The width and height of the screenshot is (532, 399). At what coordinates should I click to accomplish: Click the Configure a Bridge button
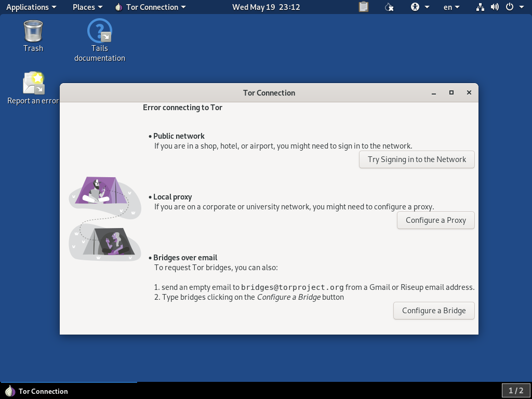coord(434,311)
